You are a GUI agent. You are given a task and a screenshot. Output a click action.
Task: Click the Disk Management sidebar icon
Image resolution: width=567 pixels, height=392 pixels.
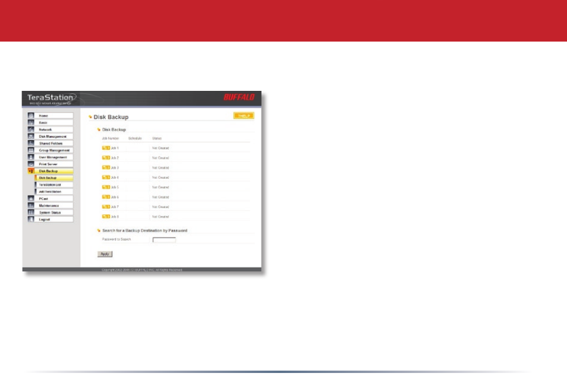pyautogui.click(x=31, y=136)
